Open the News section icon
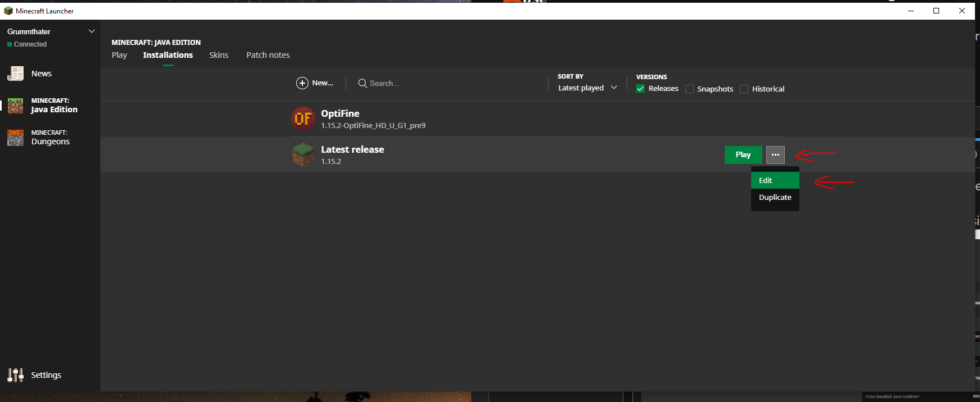Screen dimensions: 980x402 tap(15, 74)
